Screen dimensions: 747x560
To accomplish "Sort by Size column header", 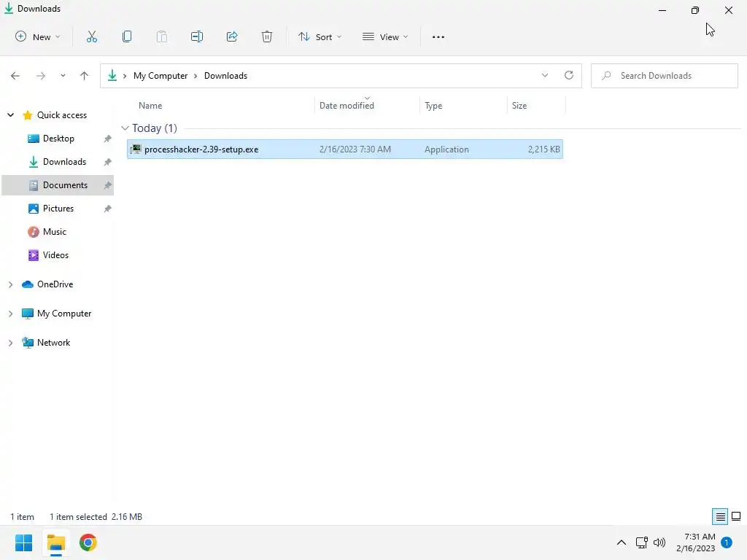I will (x=519, y=106).
